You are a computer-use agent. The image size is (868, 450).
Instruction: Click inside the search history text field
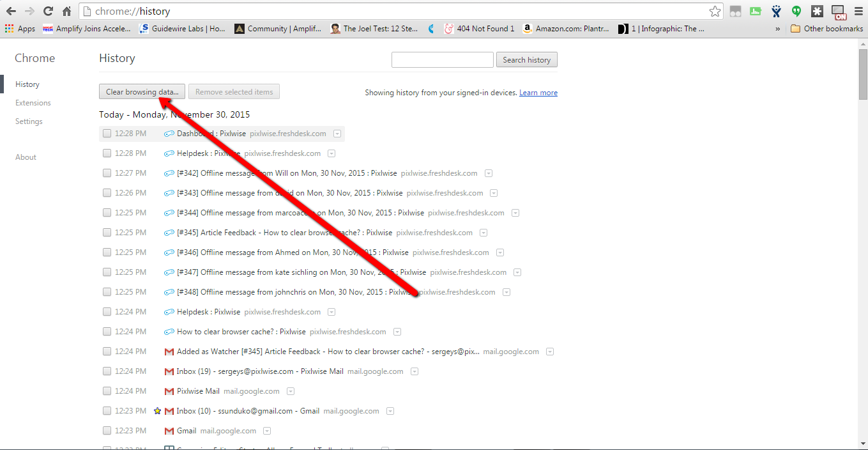coord(443,60)
